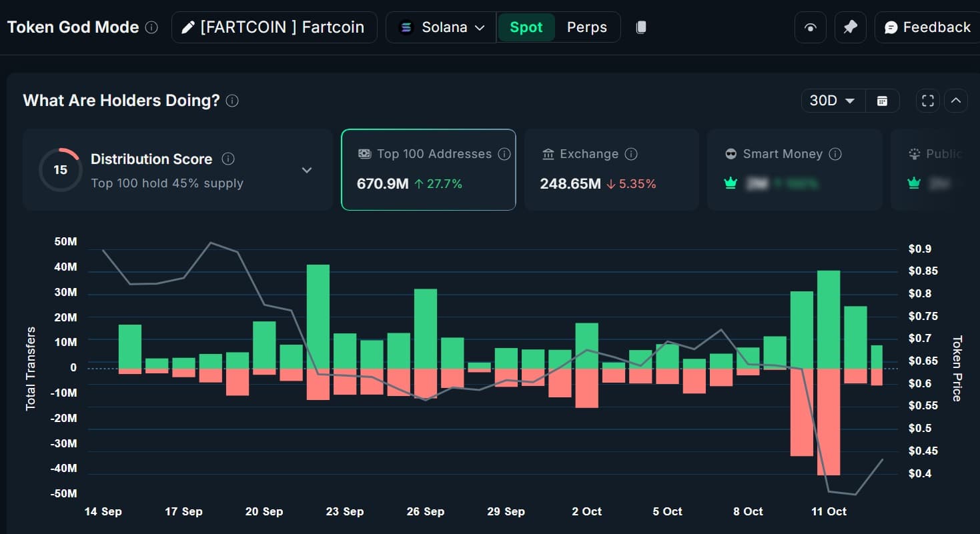
Task: Click the Exchange bank icon
Action: pos(548,153)
